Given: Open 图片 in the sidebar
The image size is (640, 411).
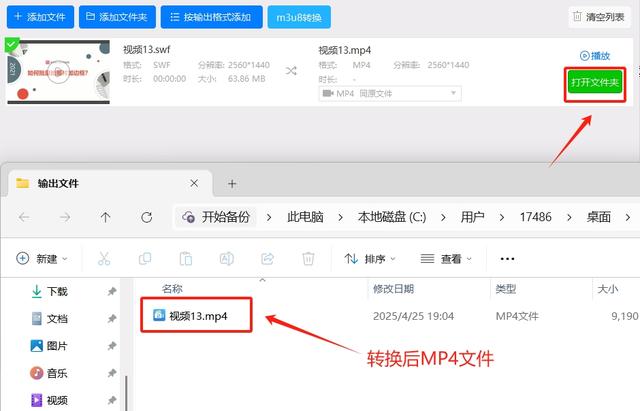Looking at the screenshot, I should point(49,346).
